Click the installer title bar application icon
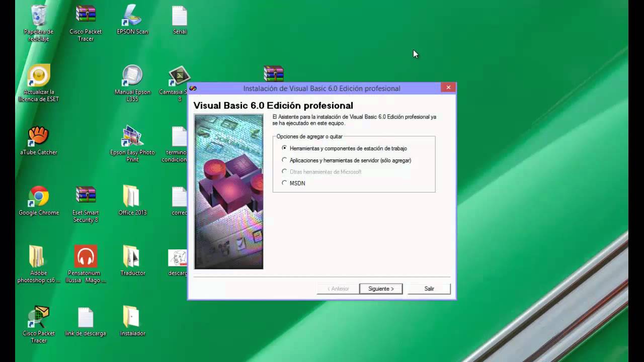 tap(193, 88)
